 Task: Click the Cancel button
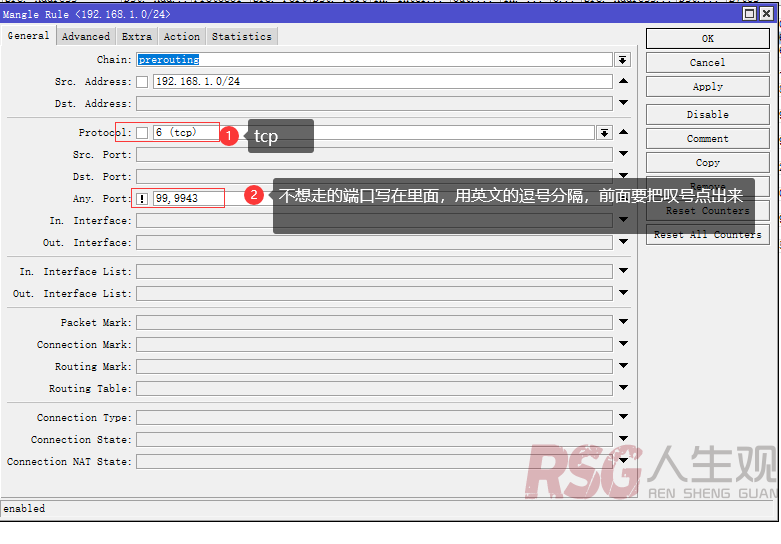[707, 62]
